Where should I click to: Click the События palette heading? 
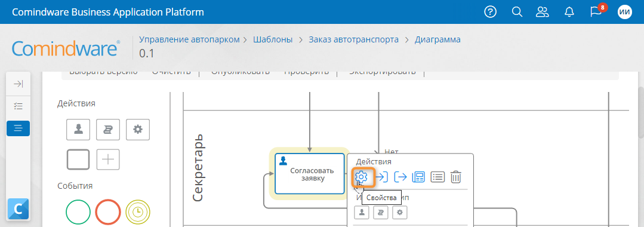point(75,186)
